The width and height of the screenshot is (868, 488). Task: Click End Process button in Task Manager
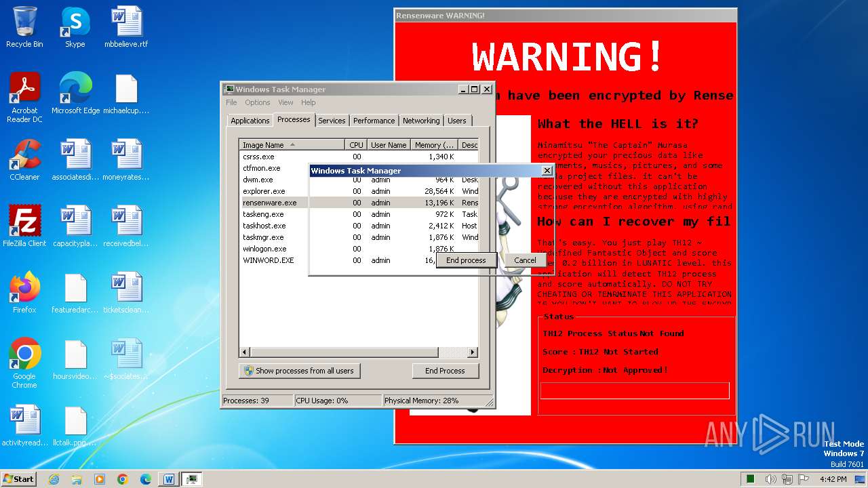tap(445, 371)
